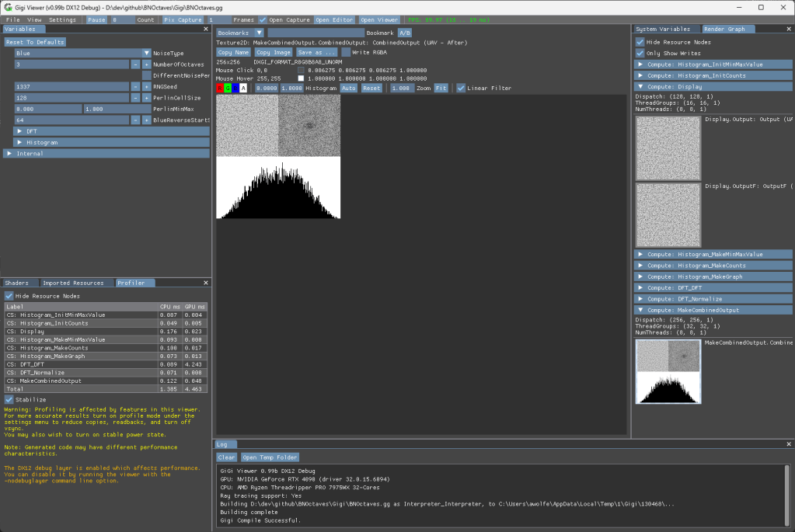Image resolution: width=795 pixels, height=532 pixels.
Task: Open the Settings menu
Action: (62, 19)
